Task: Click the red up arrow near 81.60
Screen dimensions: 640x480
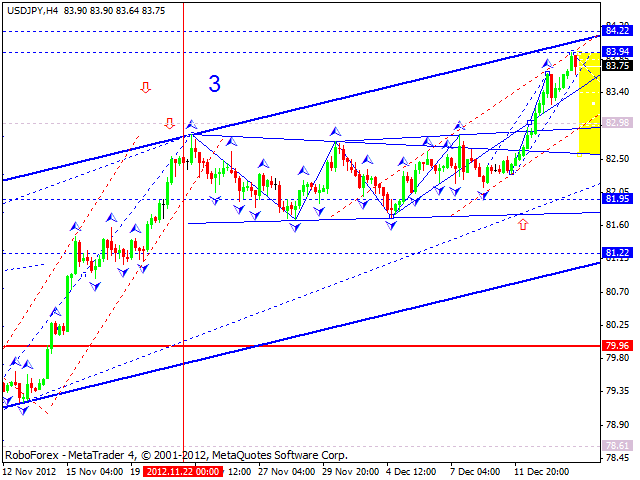Action: pos(522,224)
